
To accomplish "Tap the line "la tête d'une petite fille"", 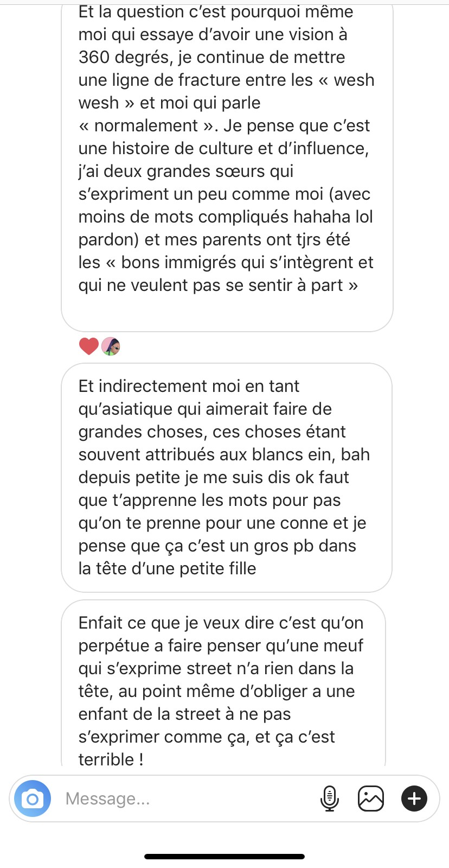I will [x=167, y=568].
